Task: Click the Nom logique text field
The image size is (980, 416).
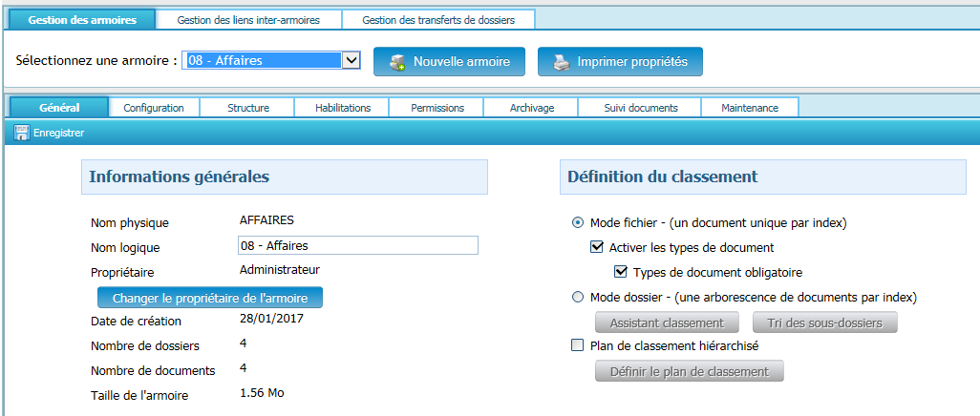Action: pos(358,246)
